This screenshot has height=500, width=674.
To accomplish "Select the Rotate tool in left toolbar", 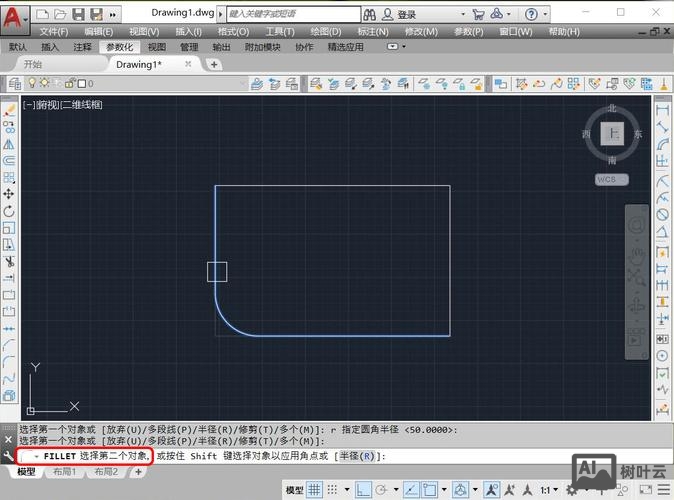I will tap(8, 211).
